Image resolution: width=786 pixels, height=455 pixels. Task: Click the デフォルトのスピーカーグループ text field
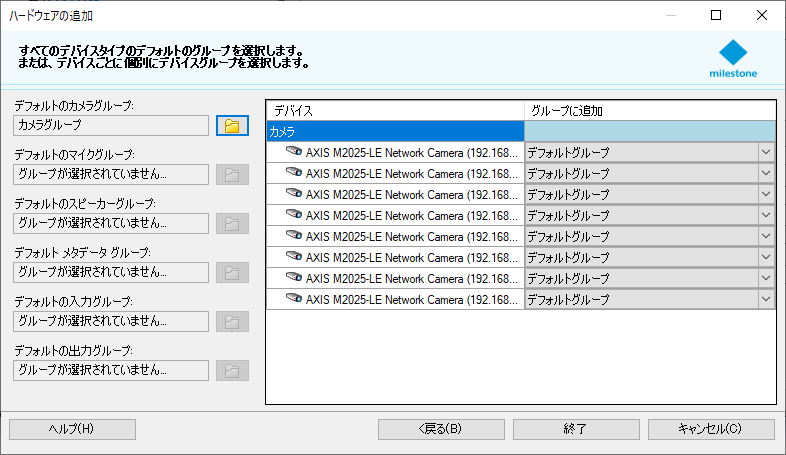[x=111, y=223]
